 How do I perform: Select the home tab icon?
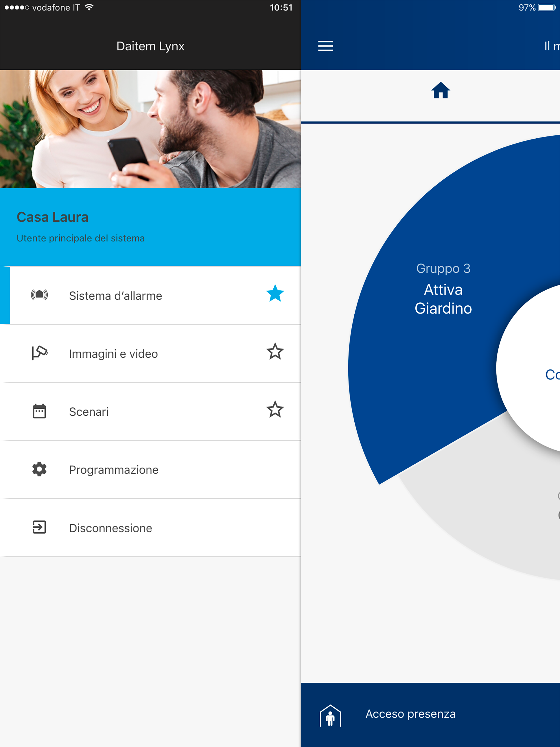(x=441, y=91)
